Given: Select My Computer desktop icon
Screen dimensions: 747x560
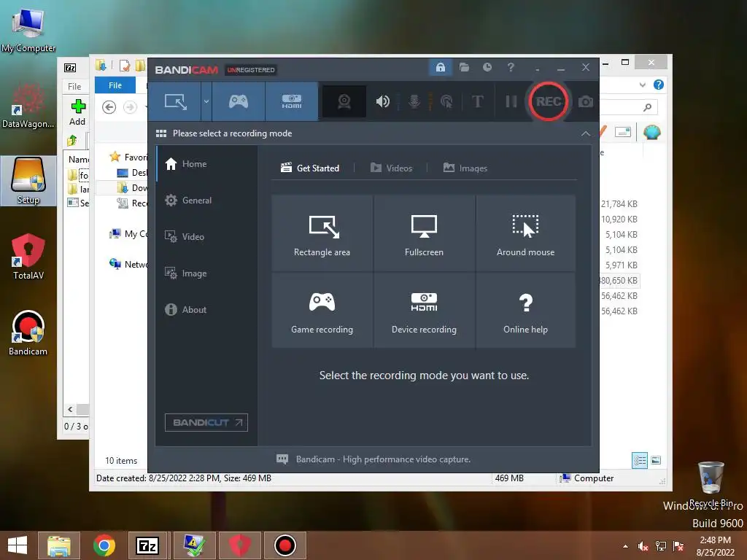Looking at the screenshot, I should point(28,30).
